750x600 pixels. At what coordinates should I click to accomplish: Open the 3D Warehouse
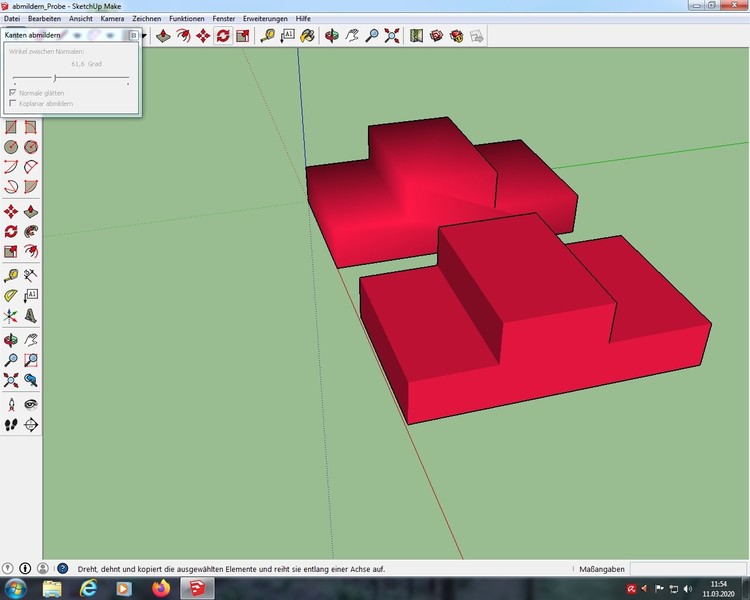(436, 36)
